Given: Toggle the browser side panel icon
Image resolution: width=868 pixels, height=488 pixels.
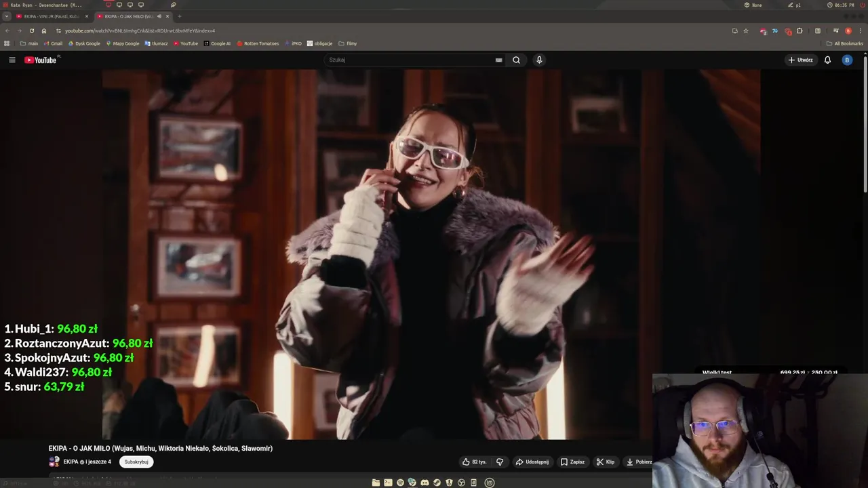Looking at the screenshot, I should [x=818, y=30].
